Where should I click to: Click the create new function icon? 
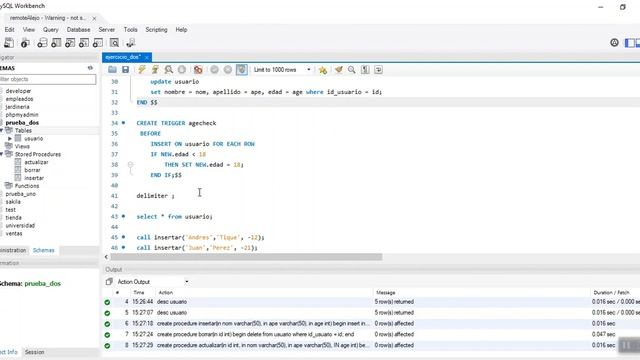(x=98, y=43)
